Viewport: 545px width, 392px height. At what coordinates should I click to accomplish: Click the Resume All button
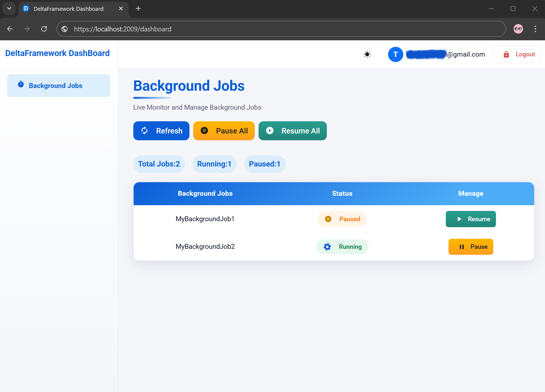click(292, 131)
